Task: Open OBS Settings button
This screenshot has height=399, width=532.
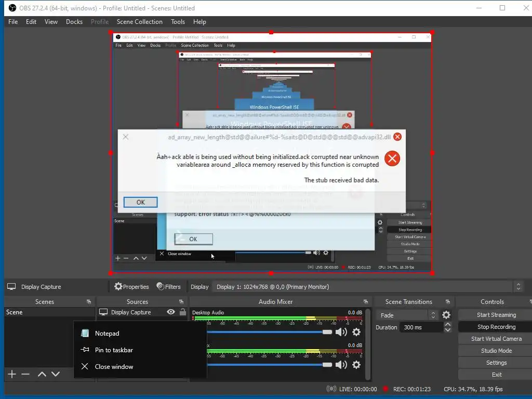Action: (496, 363)
